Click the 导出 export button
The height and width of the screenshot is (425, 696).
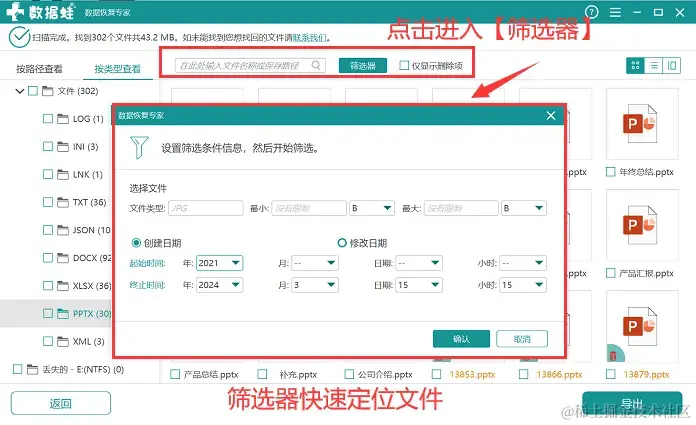coord(632,404)
